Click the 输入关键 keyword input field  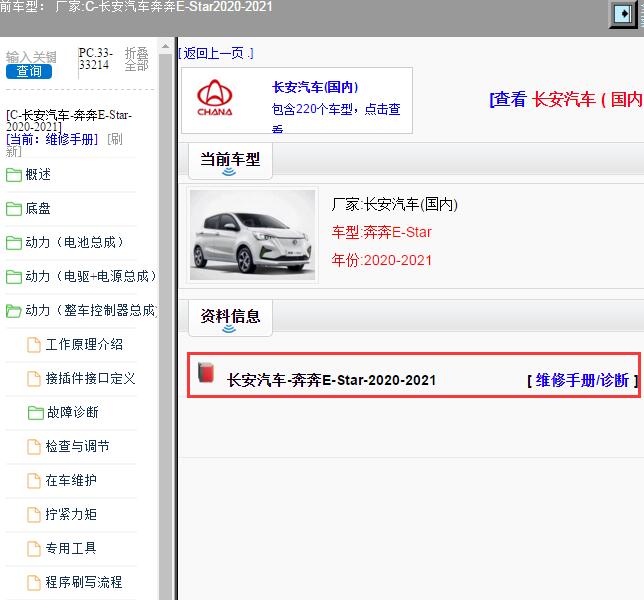pos(31,57)
